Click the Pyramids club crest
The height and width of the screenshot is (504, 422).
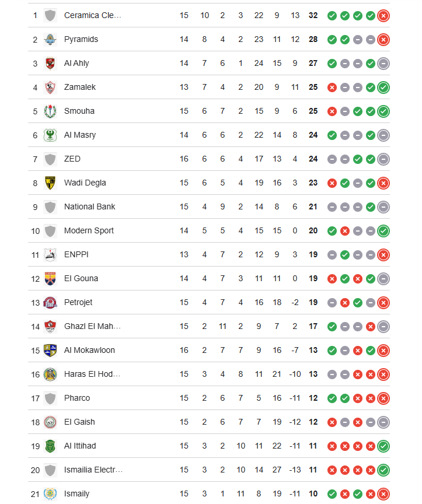(x=50, y=40)
